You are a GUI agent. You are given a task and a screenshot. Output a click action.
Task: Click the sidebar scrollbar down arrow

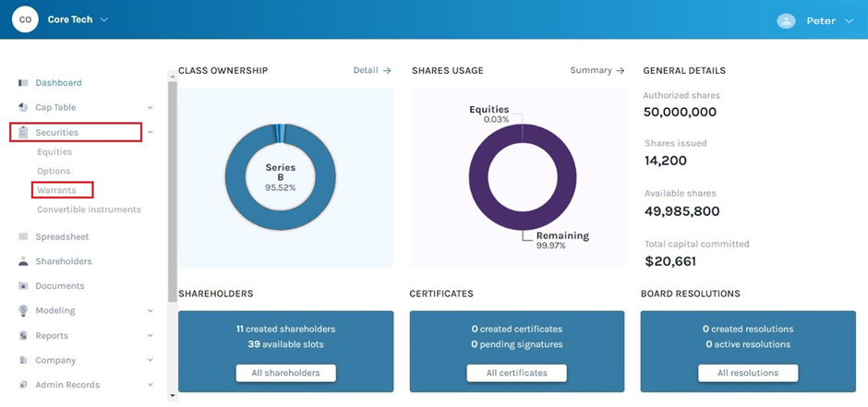(172, 396)
